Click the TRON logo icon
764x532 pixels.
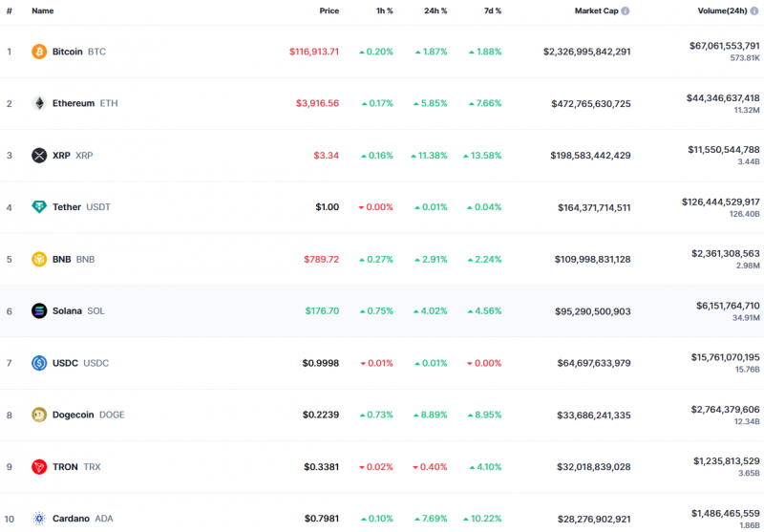[39, 467]
